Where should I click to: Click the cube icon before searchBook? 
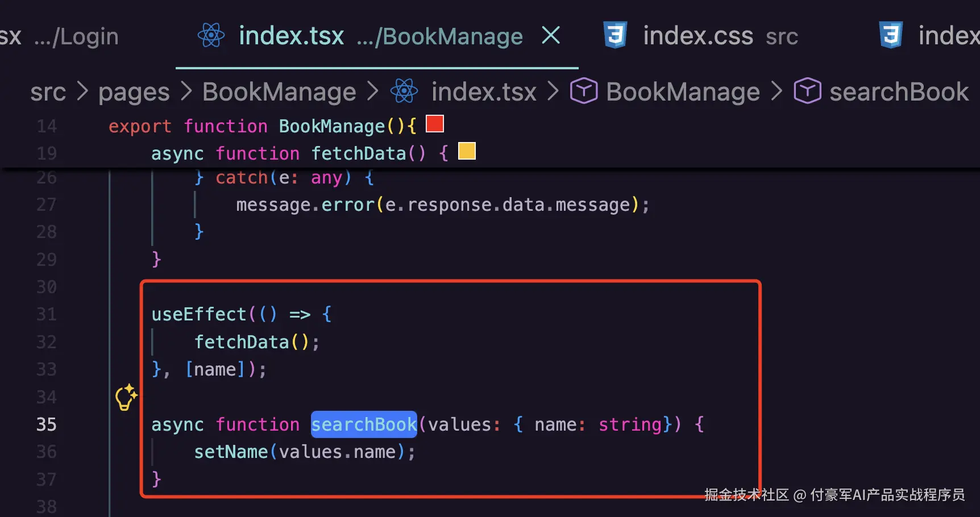click(x=807, y=91)
